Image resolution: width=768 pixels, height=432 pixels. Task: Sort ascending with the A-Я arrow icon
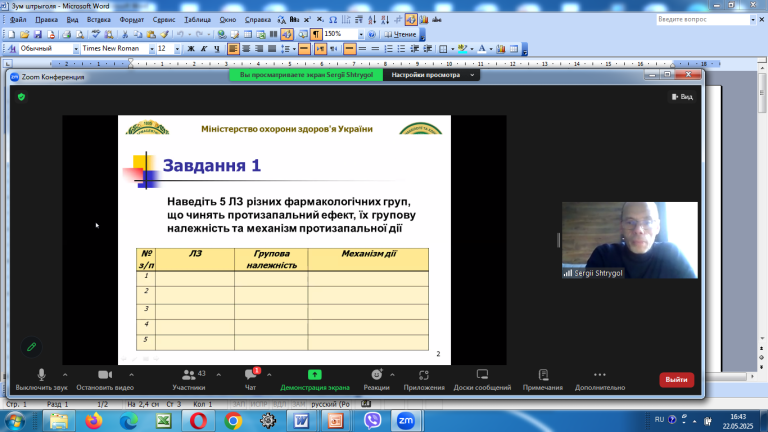(x=372, y=20)
